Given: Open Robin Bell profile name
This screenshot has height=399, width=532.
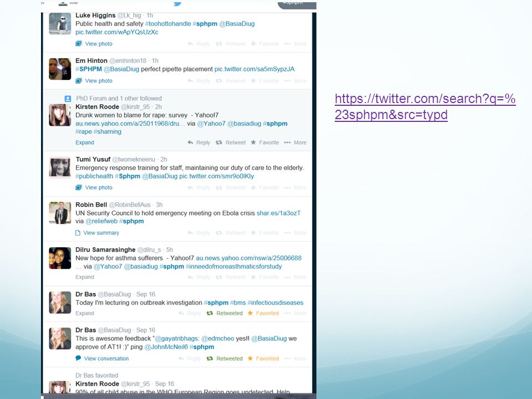Looking at the screenshot, I should 91,204.
